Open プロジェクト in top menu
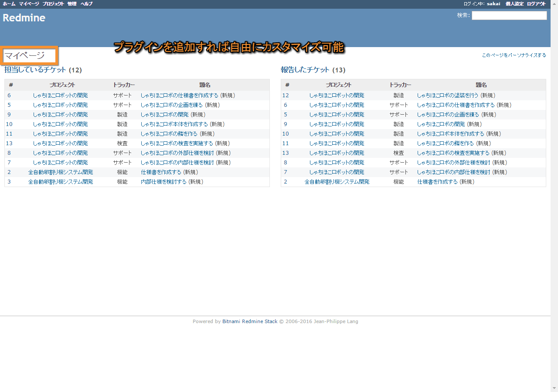This screenshot has height=392, width=558. coord(53,3)
